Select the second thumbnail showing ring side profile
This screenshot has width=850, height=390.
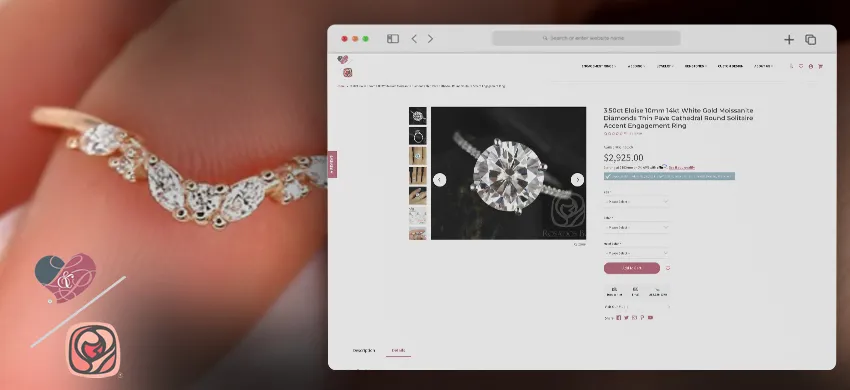click(417, 136)
